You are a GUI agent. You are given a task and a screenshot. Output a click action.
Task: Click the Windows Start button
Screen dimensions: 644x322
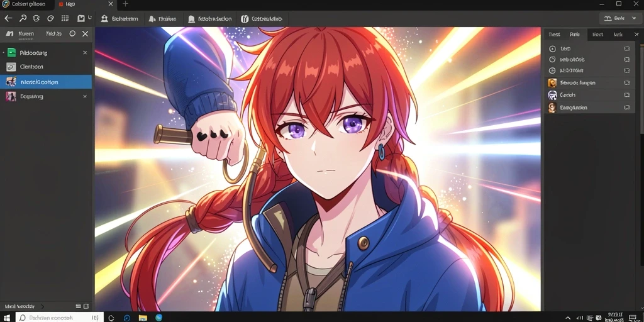7,318
